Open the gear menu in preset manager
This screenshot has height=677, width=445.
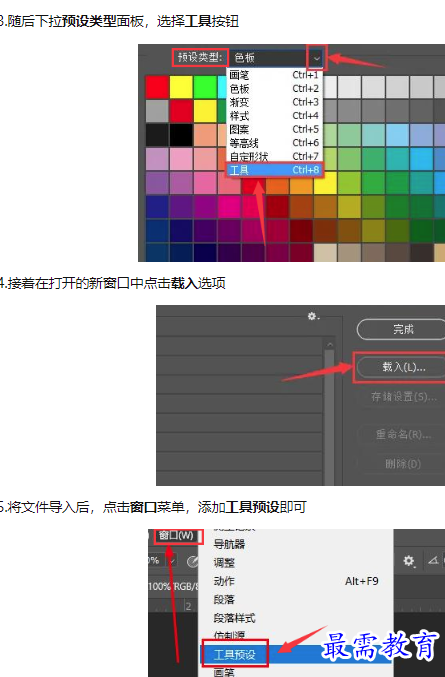(x=313, y=316)
